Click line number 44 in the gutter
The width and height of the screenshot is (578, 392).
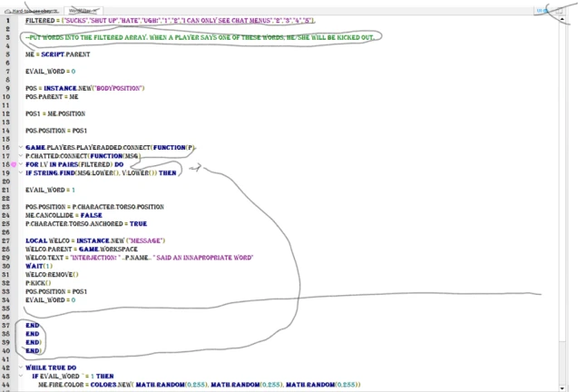[7, 384]
